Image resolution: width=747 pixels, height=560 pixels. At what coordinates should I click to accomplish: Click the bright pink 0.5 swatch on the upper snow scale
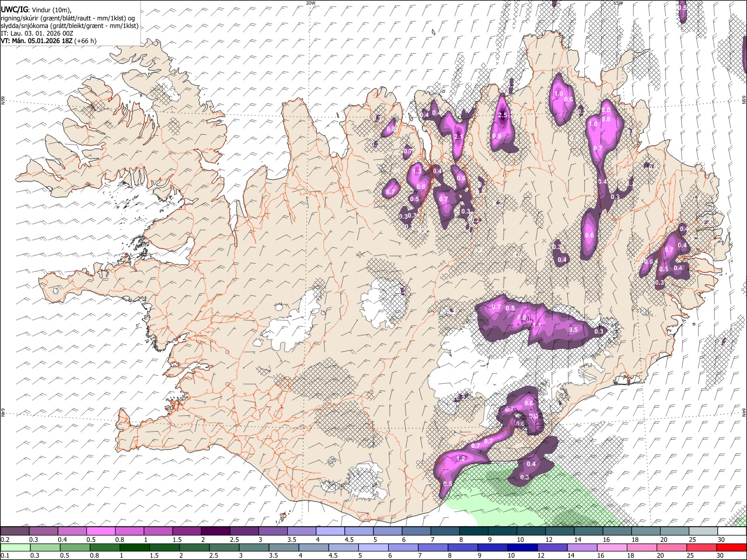tap(100, 531)
